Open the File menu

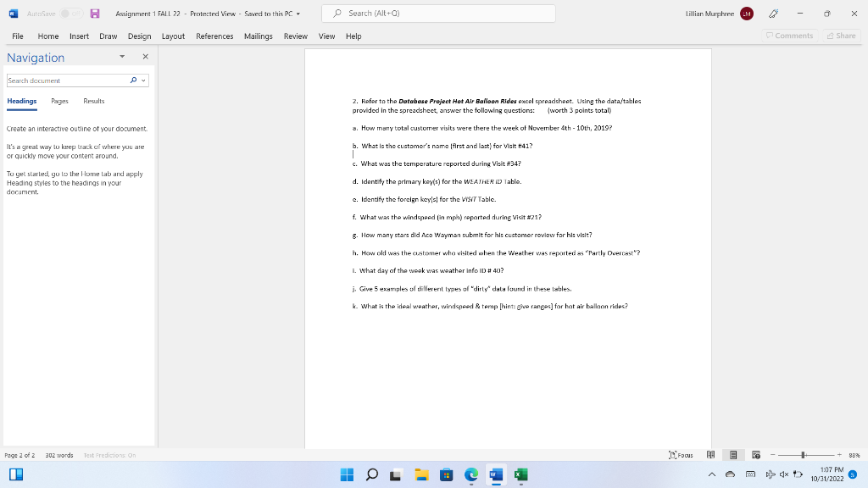(x=18, y=36)
